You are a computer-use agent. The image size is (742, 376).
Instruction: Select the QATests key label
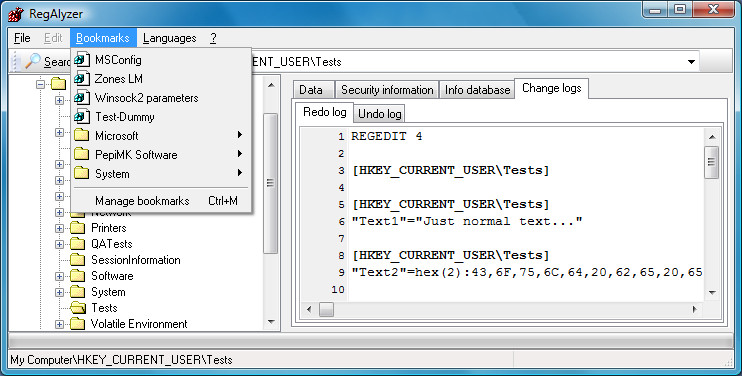112,244
